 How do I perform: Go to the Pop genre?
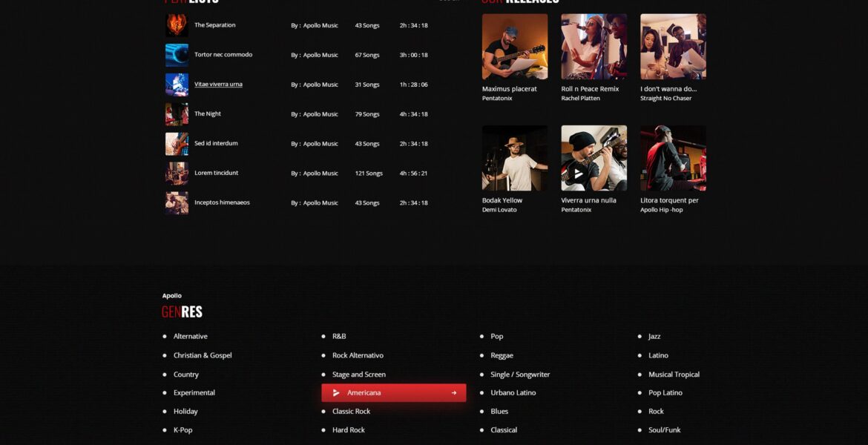click(x=496, y=337)
